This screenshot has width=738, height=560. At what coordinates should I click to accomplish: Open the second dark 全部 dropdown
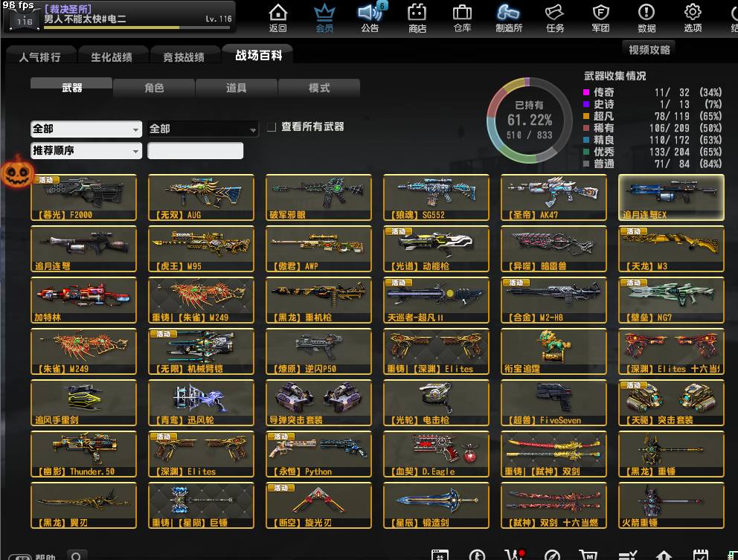[x=203, y=129]
